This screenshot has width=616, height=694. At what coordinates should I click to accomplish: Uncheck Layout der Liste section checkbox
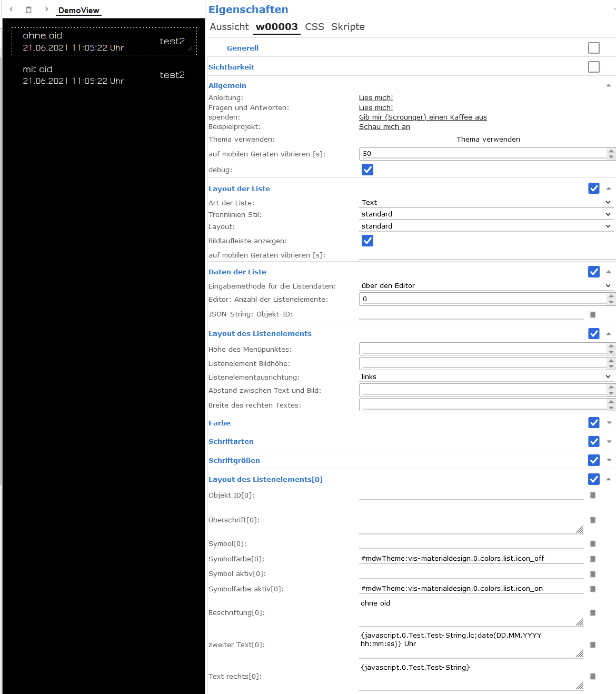click(x=594, y=189)
